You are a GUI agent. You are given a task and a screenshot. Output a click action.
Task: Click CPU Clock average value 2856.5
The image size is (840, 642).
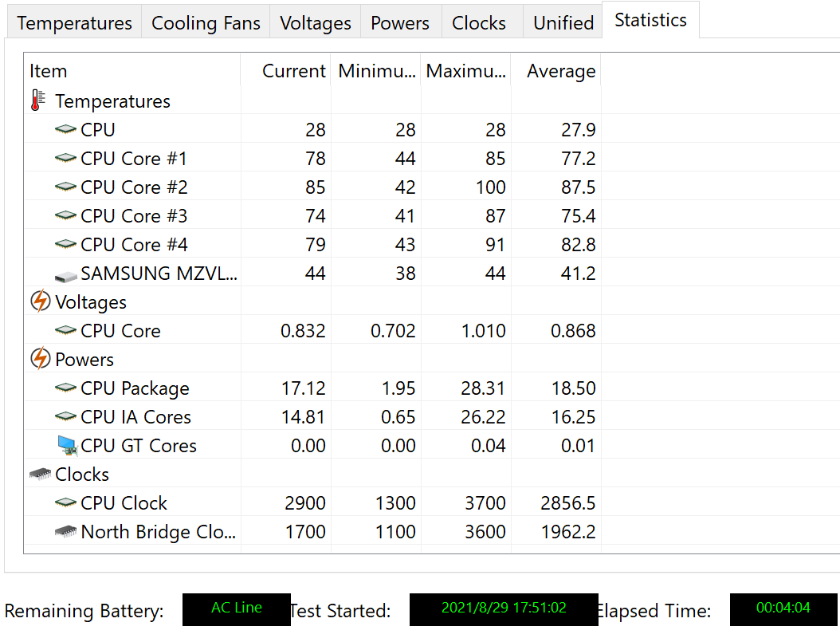[568, 503]
